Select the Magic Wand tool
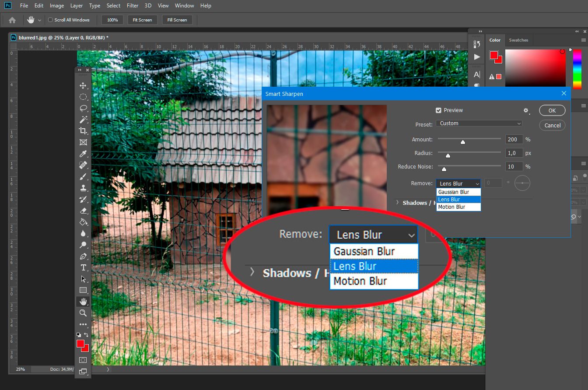 [x=83, y=119]
